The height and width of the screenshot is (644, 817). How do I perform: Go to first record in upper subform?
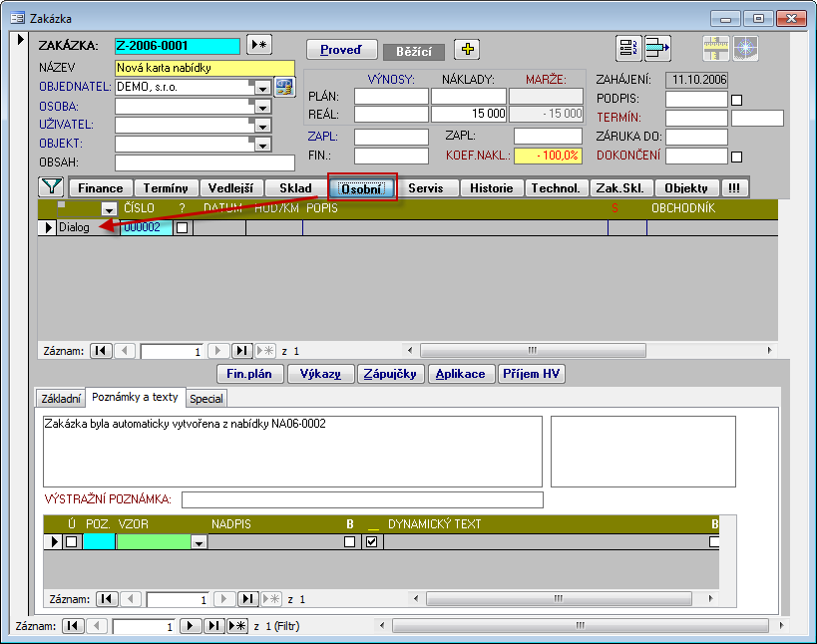pos(101,351)
